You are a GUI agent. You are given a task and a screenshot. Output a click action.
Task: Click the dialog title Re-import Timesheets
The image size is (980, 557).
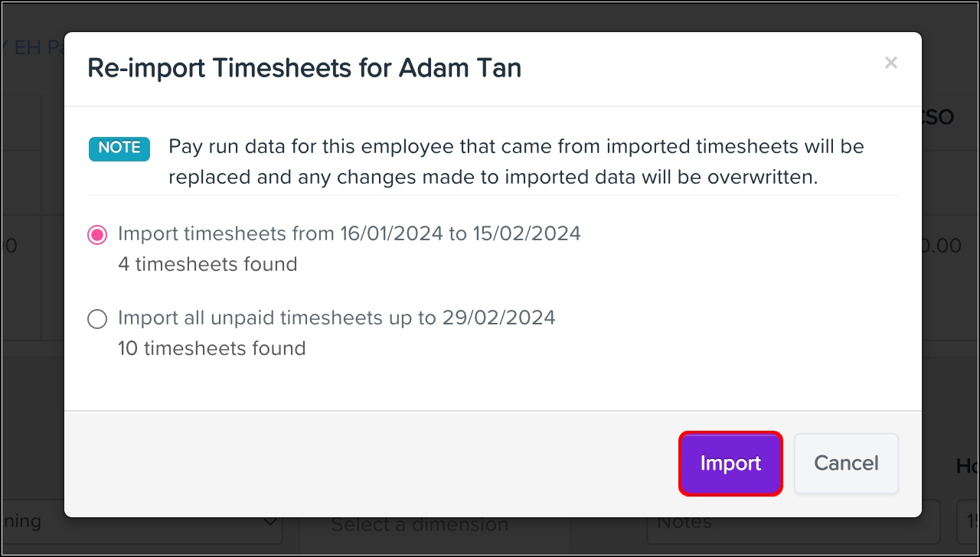304,68
